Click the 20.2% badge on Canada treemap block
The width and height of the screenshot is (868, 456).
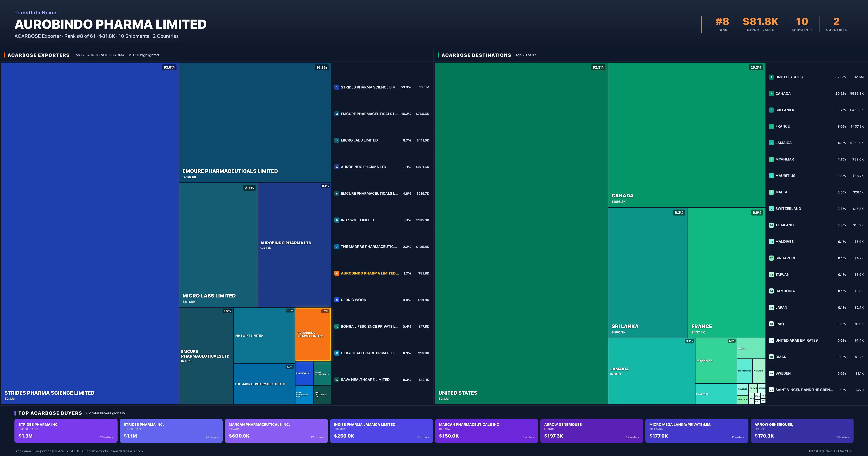point(756,67)
